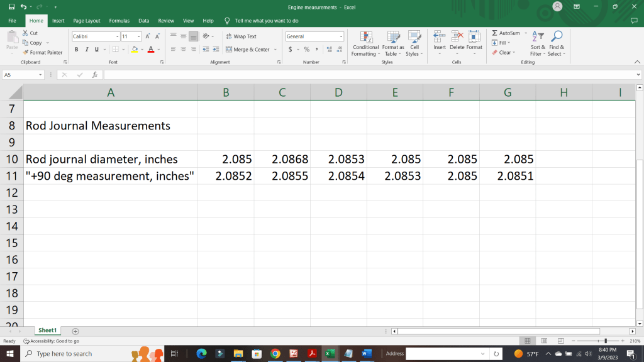Click cell containing 2.0868
The width and height of the screenshot is (644, 362).
(x=282, y=160)
